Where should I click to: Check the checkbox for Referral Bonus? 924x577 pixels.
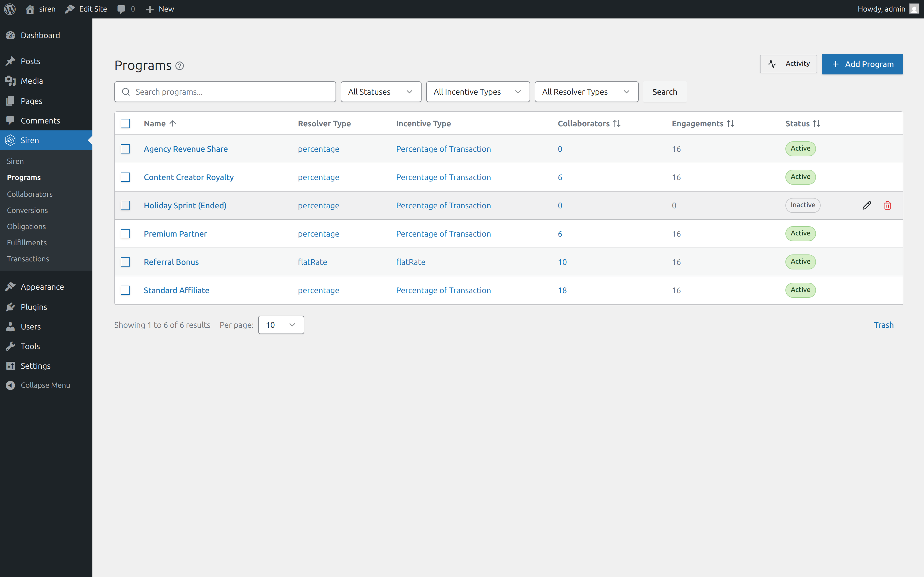pos(125,262)
